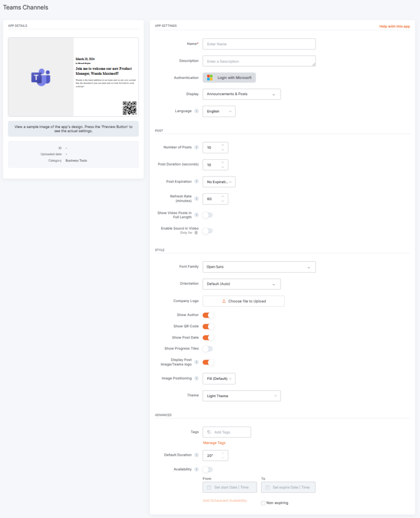Open the Display dropdown showing Announcements & Posts
This screenshot has height=518, width=420.
[242, 94]
